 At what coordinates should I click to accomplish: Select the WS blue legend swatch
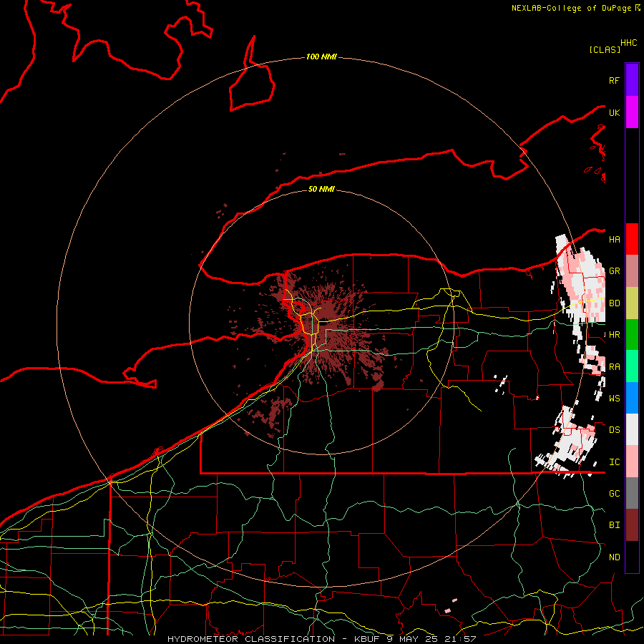632,398
